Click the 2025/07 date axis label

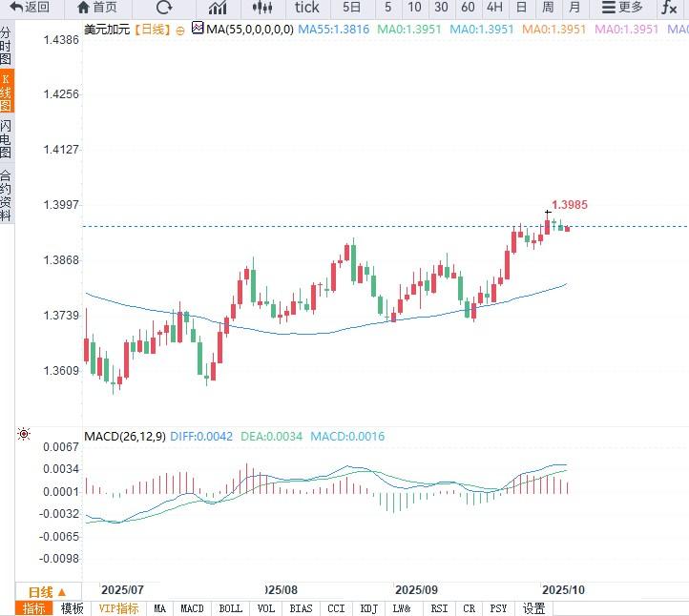click(x=122, y=589)
